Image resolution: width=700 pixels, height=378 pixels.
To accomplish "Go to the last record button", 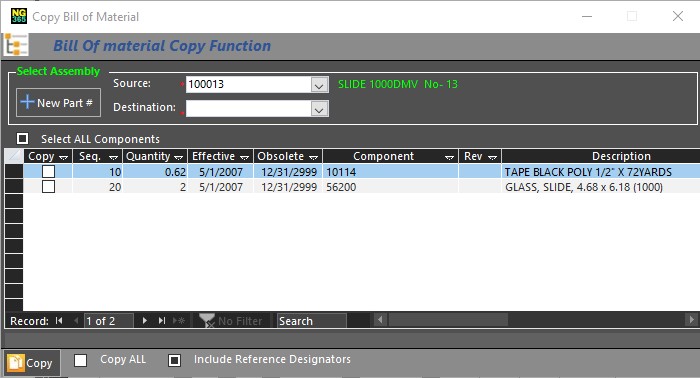I will pyautogui.click(x=162, y=320).
